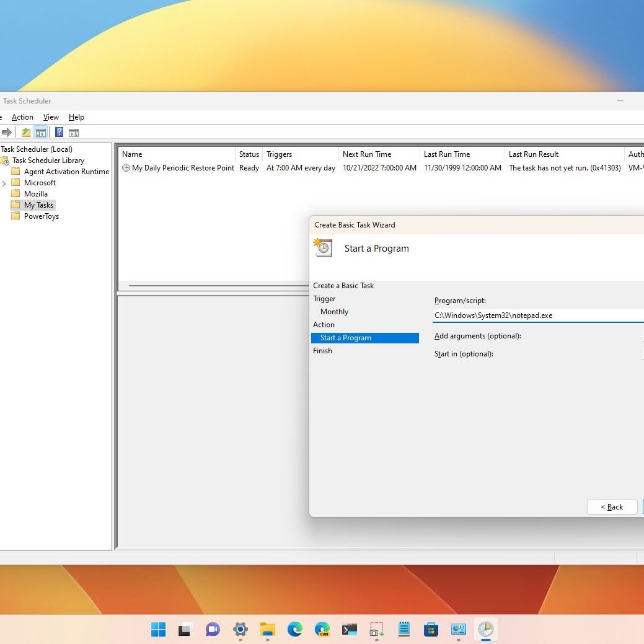Click the Back button in wizard
Viewport: 644px width, 644px height.
(612, 506)
